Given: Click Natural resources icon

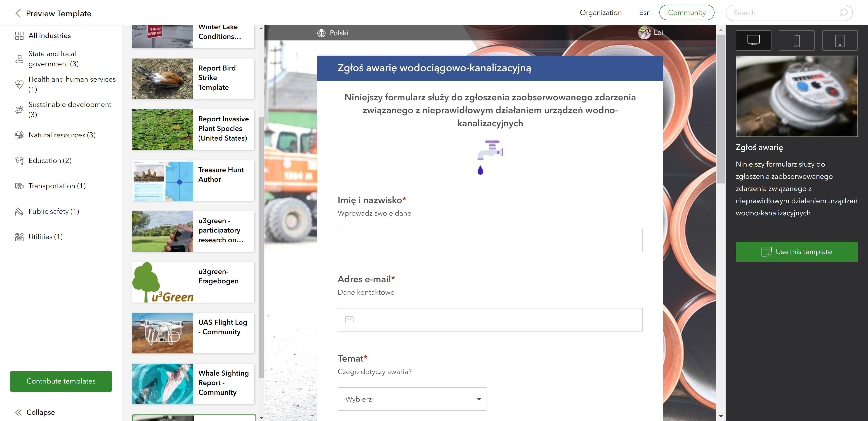Looking at the screenshot, I should pyautogui.click(x=19, y=135).
